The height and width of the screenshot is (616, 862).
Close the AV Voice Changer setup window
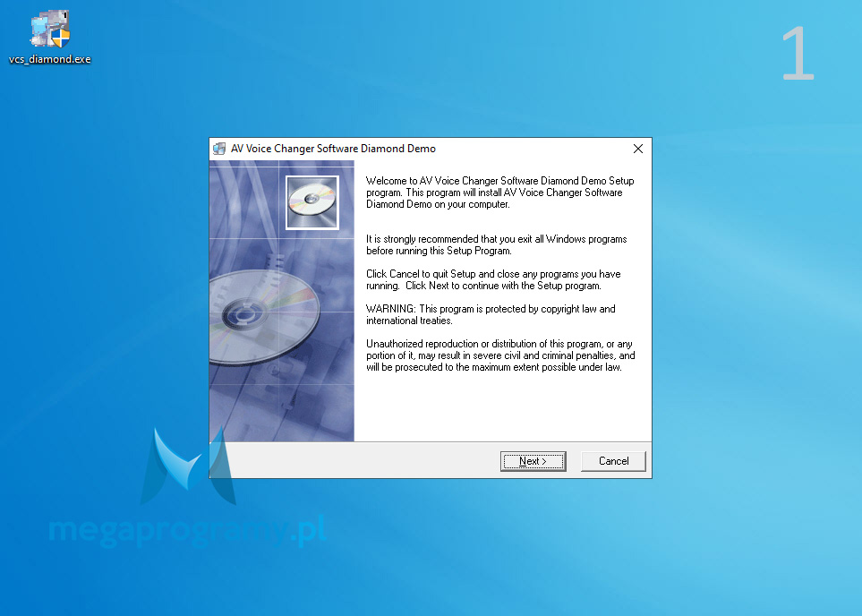coord(637,149)
